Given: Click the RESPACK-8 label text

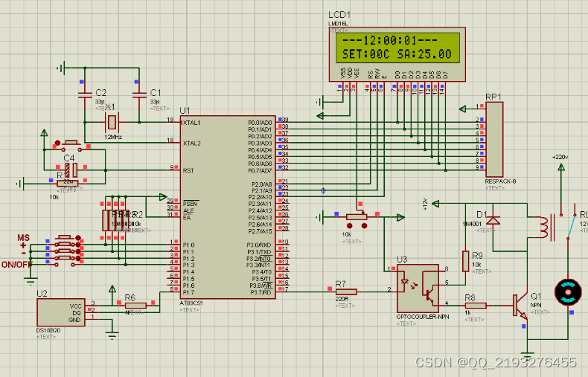Looking at the screenshot, I should click(500, 181).
